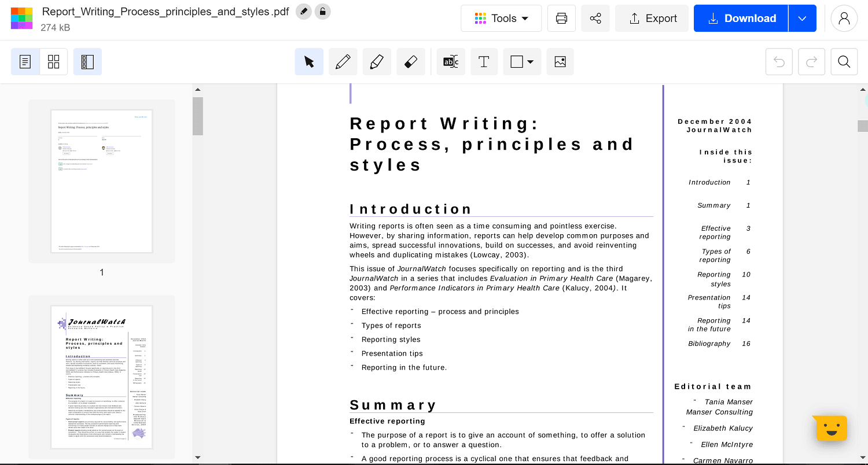Select the highlighter tool
868x465 pixels.
pyautogui.click(x=377, y=62)
